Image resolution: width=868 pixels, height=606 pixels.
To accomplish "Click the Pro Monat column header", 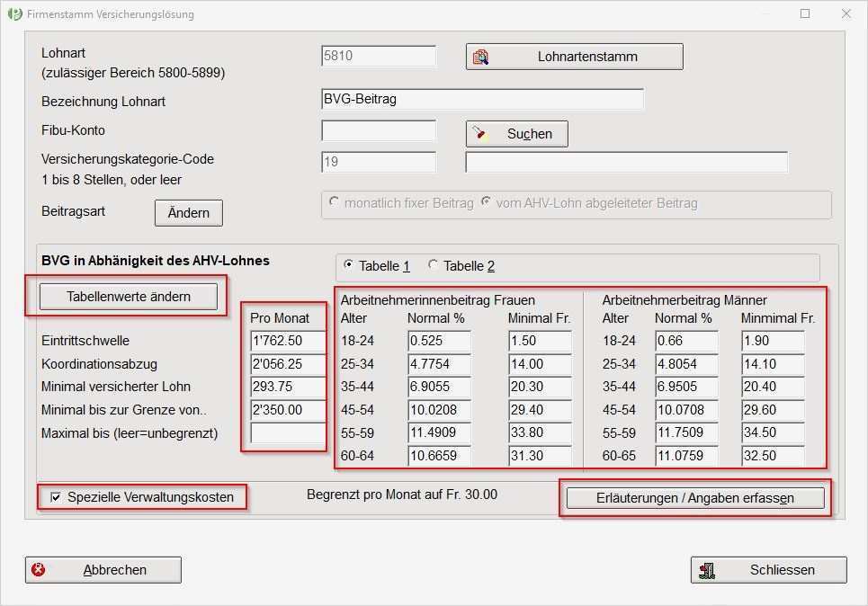I will tap(280, 318).
